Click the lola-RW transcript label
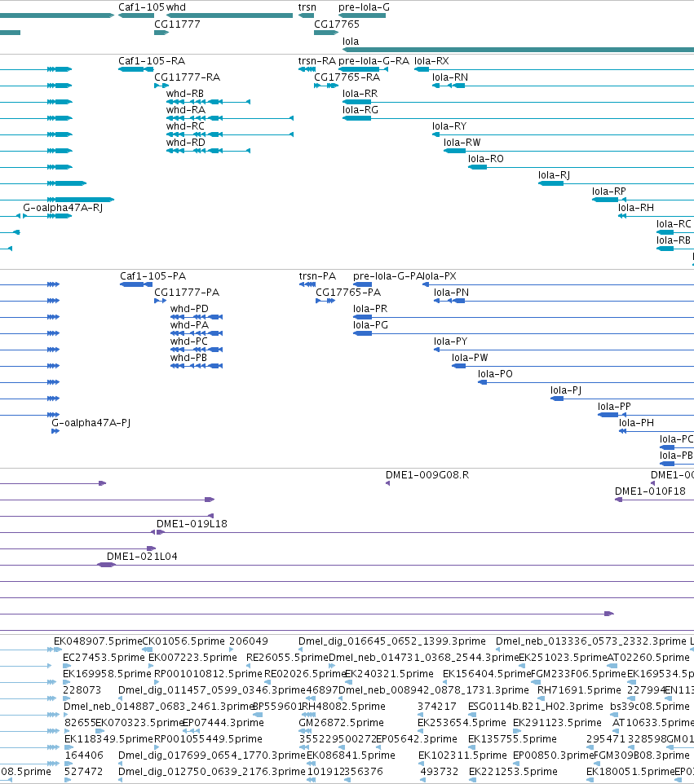 [462, 143]
